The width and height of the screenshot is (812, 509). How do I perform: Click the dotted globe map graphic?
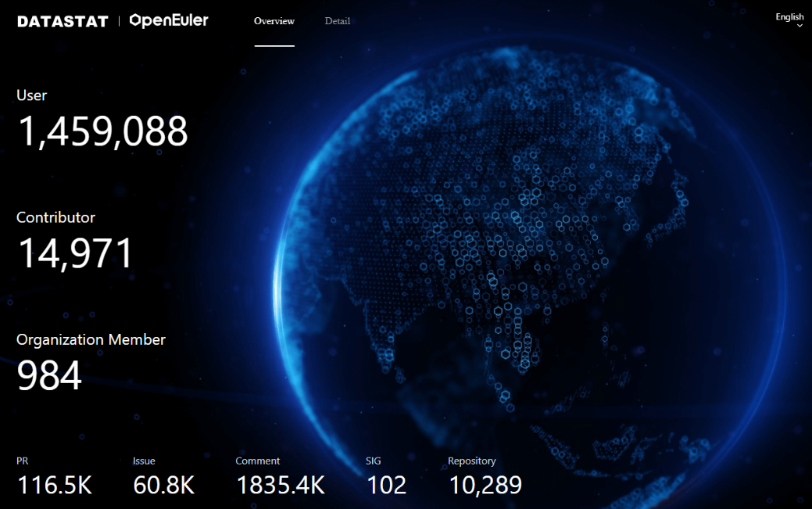tap(531, 258)
